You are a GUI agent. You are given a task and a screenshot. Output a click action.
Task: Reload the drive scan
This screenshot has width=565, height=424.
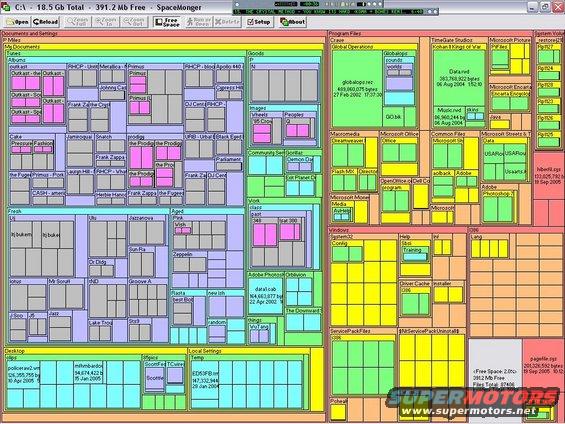coord(45,22)
